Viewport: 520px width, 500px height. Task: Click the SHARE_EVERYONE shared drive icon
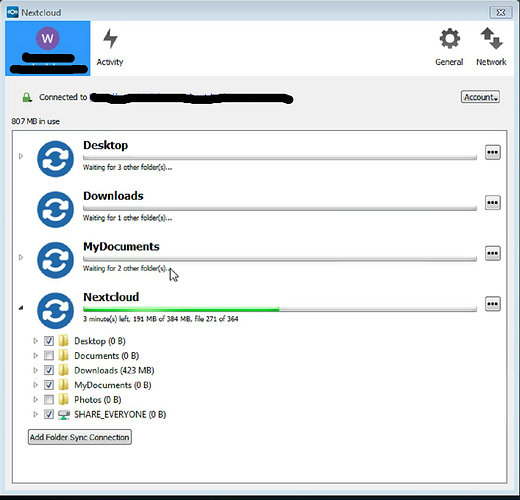coord(64,414)
